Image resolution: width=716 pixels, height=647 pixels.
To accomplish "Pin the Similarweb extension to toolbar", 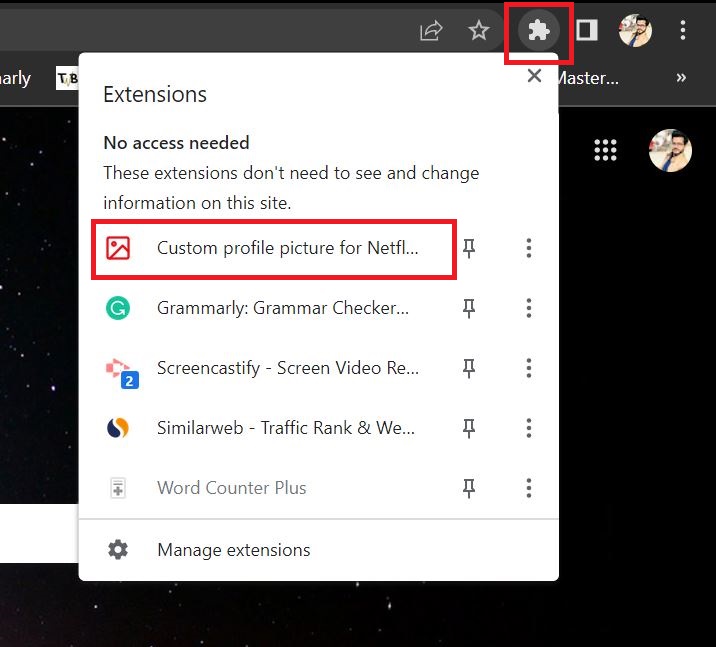I will 469,428.
